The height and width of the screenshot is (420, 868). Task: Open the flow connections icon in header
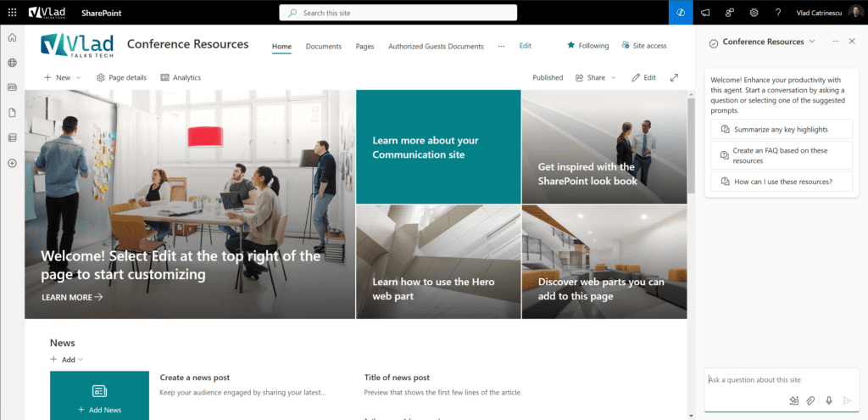click(730, 13)
